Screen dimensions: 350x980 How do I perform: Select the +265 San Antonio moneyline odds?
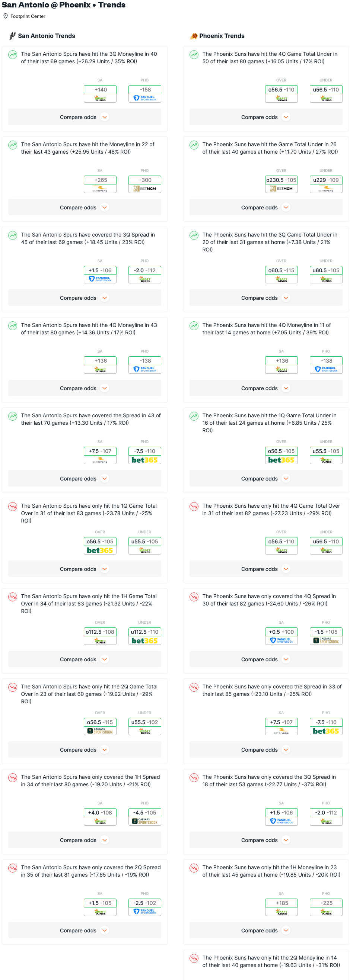tap(100, 180)
